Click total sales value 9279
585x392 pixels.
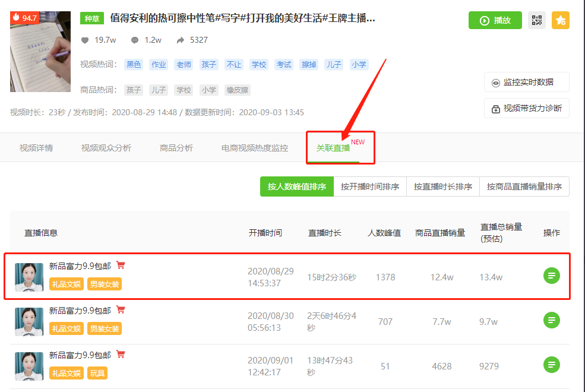coord(489,366)
